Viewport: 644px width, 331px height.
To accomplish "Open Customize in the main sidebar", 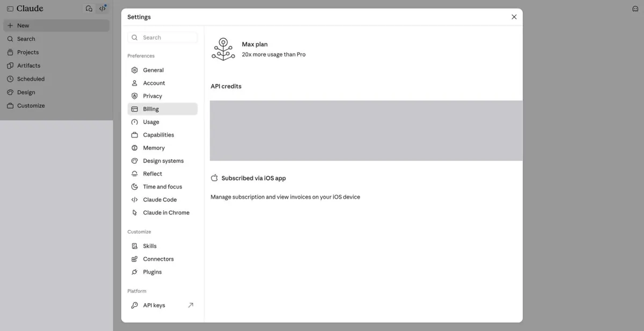I will click(x=56, y=106).
